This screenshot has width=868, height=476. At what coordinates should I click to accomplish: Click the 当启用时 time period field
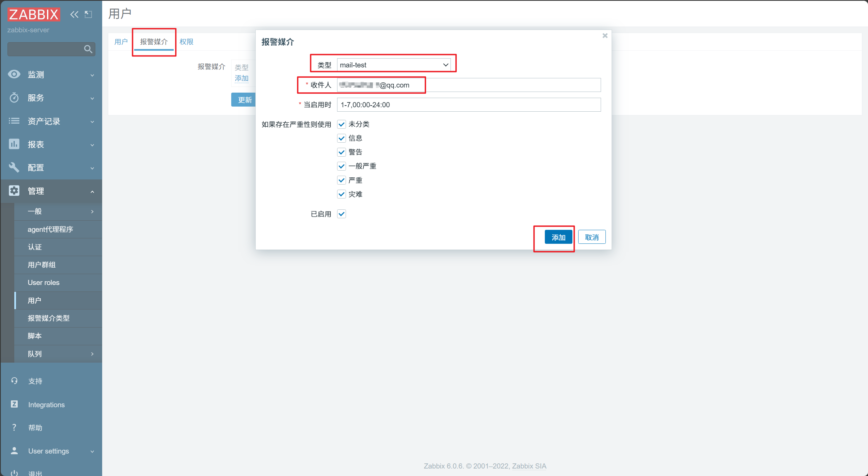click(469, 105)
